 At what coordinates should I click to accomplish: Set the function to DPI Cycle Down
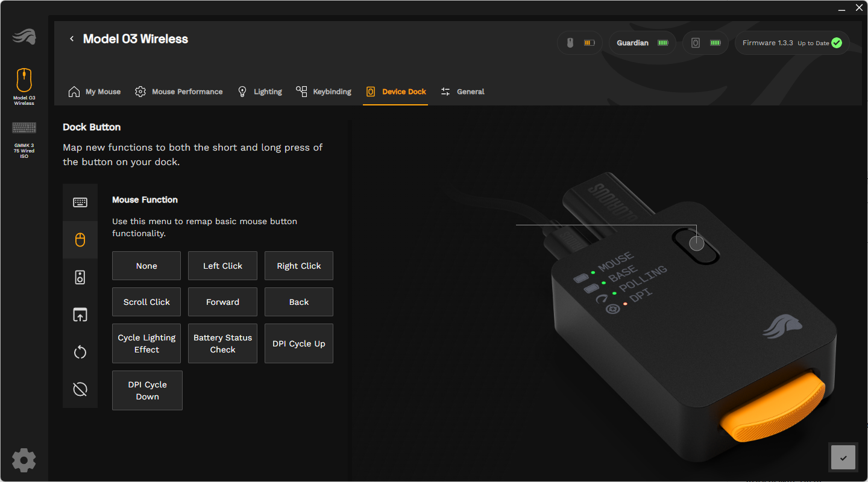[x=147, y=390]
